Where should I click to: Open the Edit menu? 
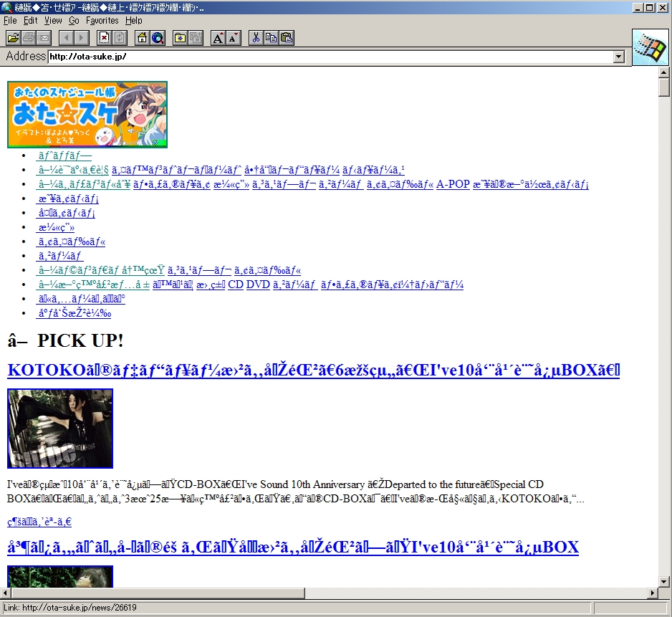pyautogui.click(x=30, y=21)
